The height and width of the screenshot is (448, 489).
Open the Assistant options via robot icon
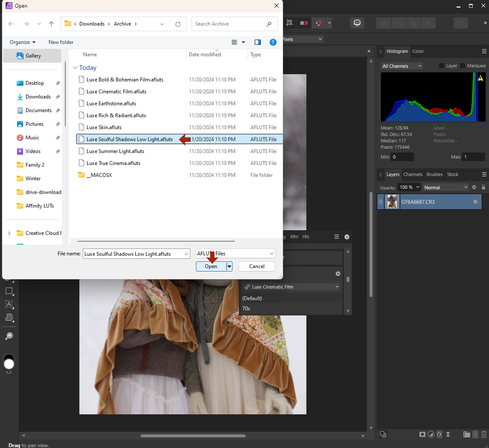(x=357, y=23)
